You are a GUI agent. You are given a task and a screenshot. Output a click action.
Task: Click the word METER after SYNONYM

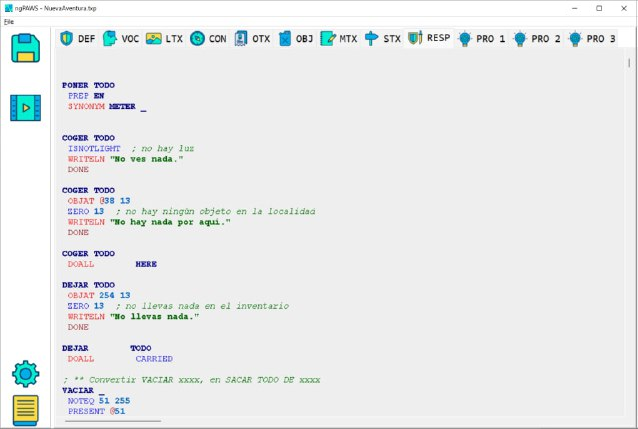point(122,107)
